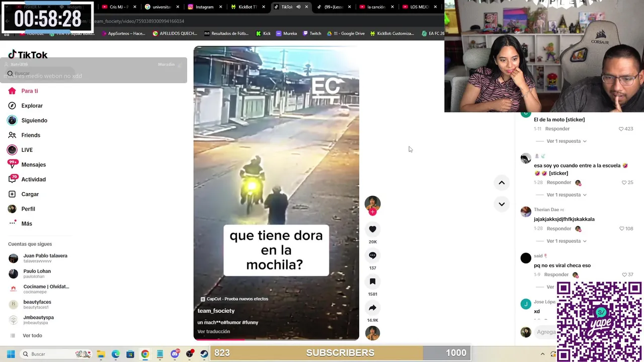Viewport: 644px width, 362px height.
Task: Expand replies under 'El de la moto' comment
Action: point(567,141)
